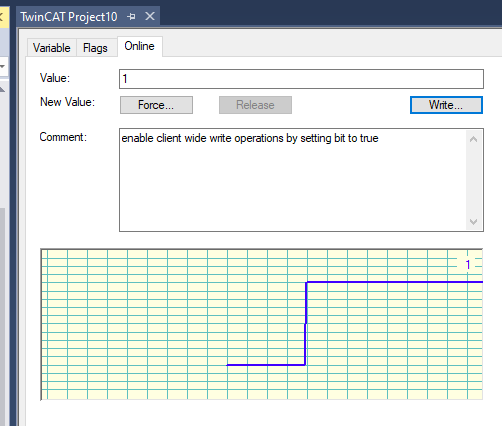Viewport: 502px width, 426px height.
Task: Pin the TwinCAT Project10 document tab
Action: tap(131, 16)
